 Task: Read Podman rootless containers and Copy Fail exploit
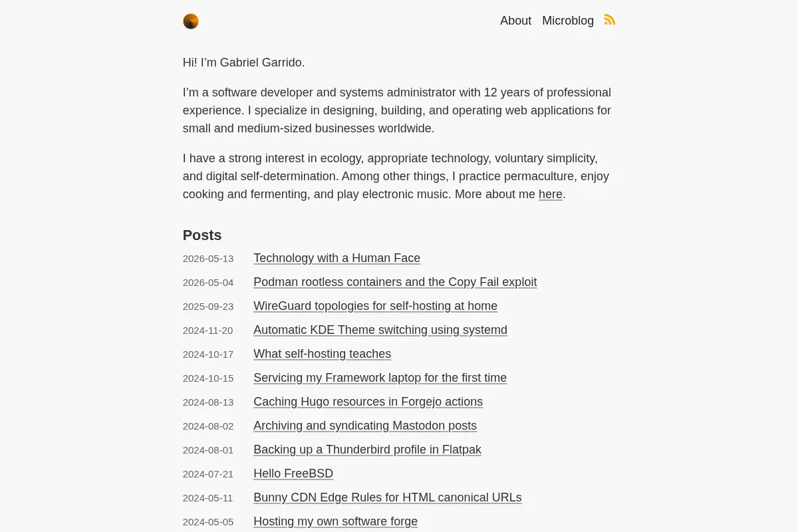[395, 282]
